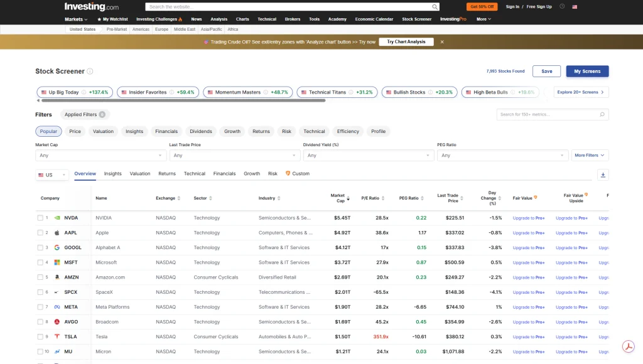Open the Last Trade Price filter dropdown

pyautogui.click(x=234, y=156)
